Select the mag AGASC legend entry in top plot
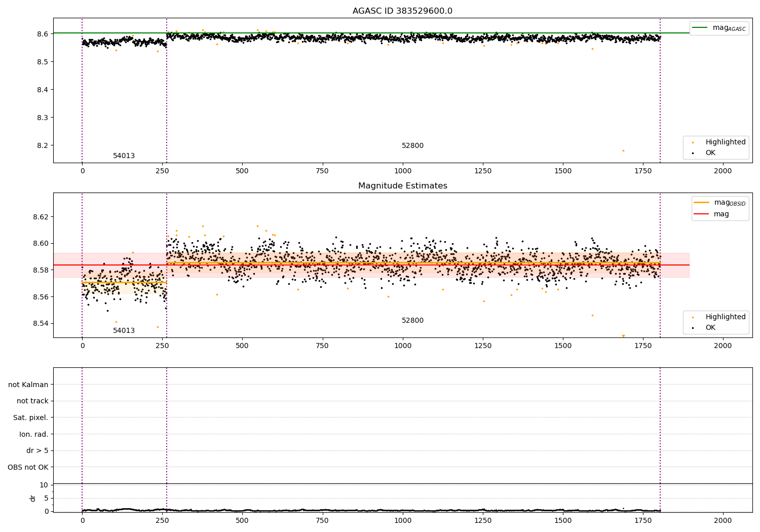Viewport: 760px width, 532px height. click(729, 28)
